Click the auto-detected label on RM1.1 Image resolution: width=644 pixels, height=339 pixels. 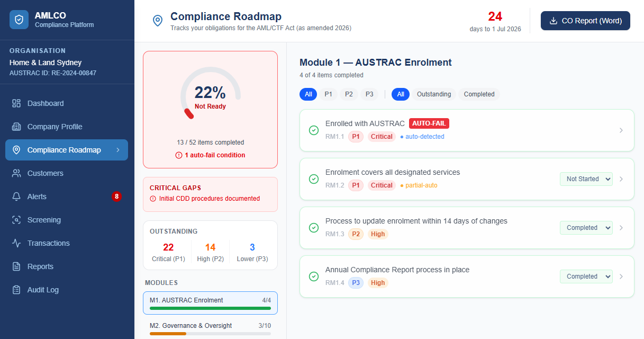(422, 137)
